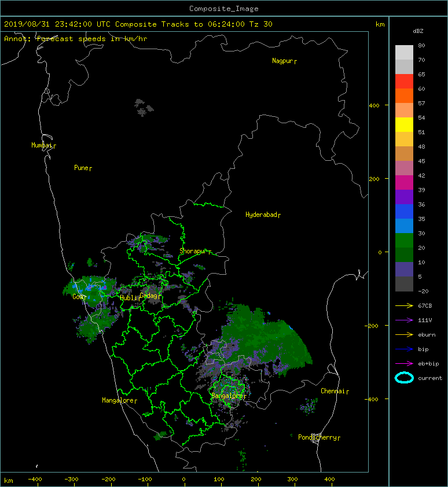The height and width of the screenshot is (487, 448).
Task: Click the 'current' legend label text
Action: 430,378
